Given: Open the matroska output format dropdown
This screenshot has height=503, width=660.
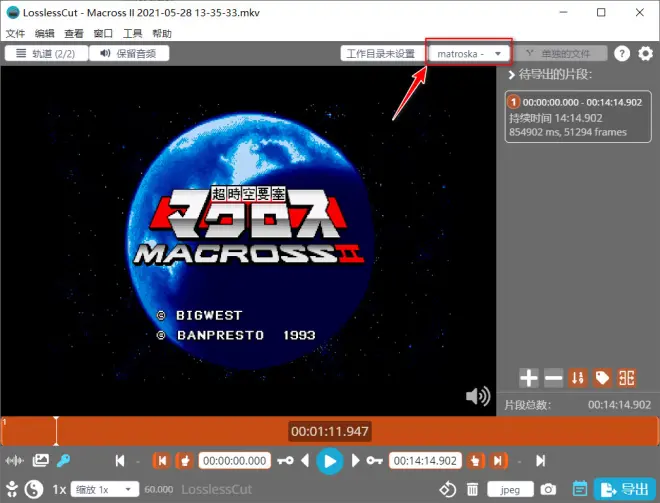Looking at the screenshot, I should [x=469, y=53].
